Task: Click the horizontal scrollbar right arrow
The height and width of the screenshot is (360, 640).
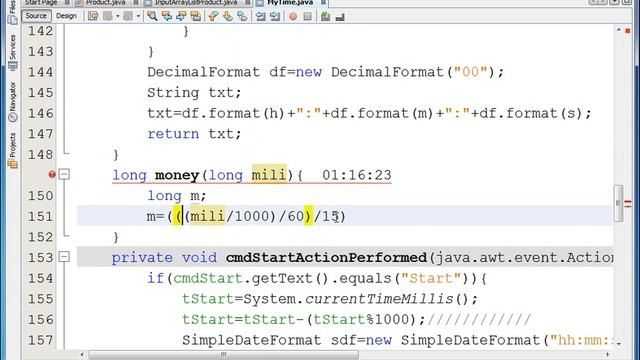Action: 608,355
